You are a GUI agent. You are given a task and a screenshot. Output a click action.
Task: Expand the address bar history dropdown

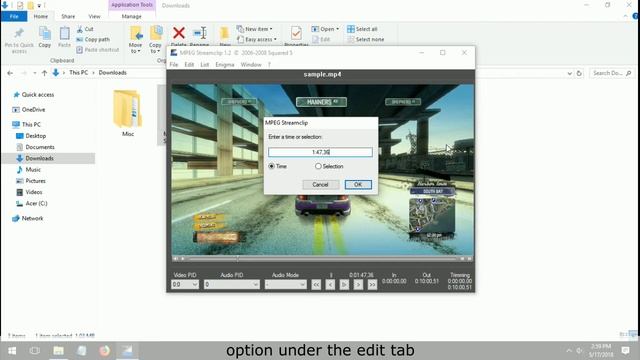click(569, 73)
